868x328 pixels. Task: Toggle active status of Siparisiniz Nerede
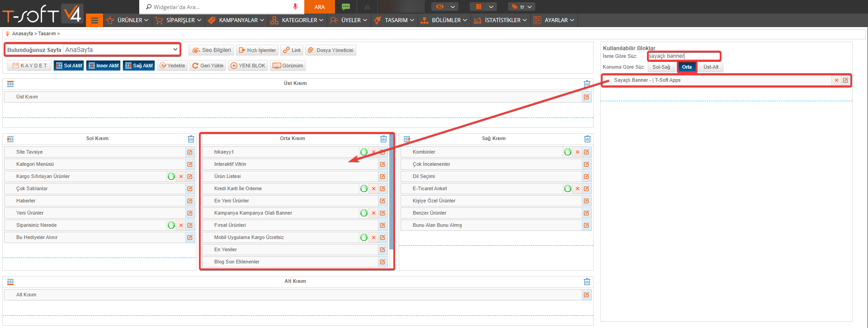(171, 225)
